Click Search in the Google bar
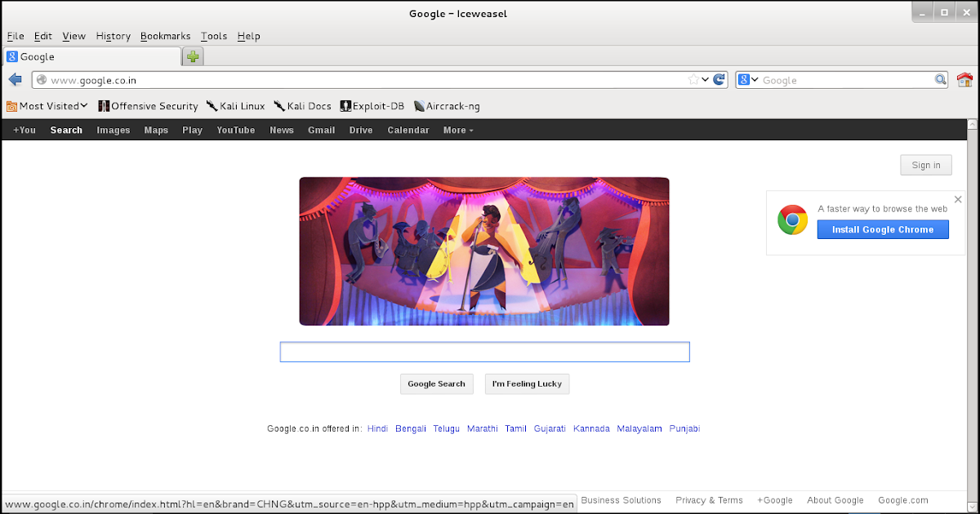The height and width of the screenshot is (514, 980). click(x=66, y=131)
